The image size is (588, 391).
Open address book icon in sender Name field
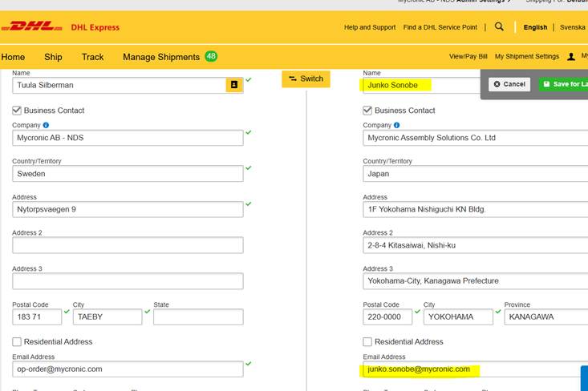click(234, 85)
